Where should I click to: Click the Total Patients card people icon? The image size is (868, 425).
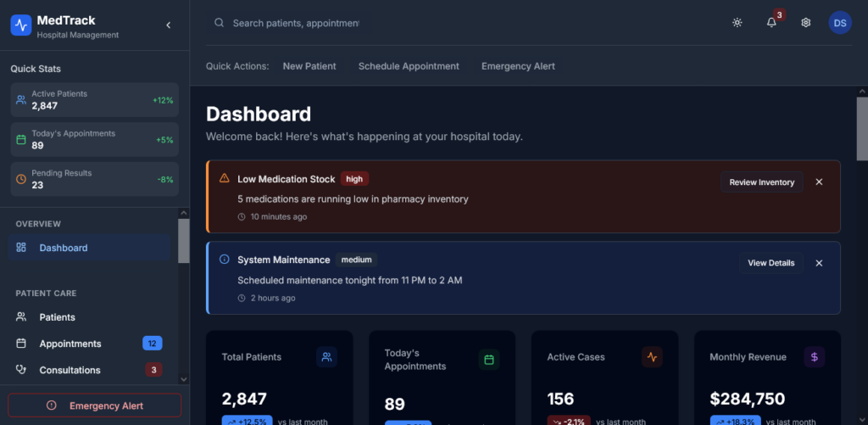(x=326, y=358)
